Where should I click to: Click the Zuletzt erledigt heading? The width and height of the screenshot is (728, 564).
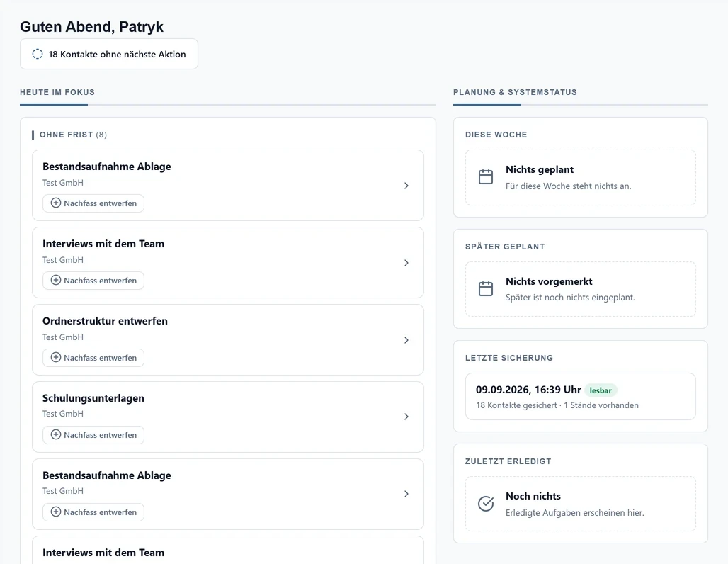508,461
